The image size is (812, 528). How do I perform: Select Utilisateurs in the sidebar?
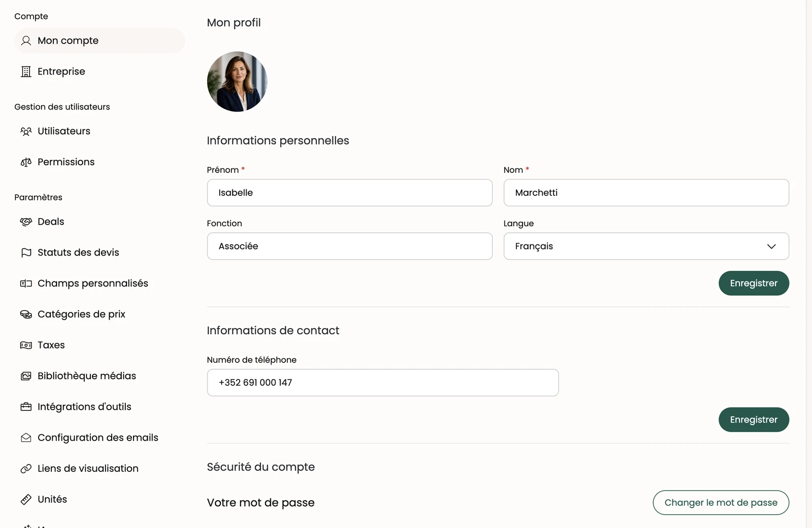coord(99,131)
